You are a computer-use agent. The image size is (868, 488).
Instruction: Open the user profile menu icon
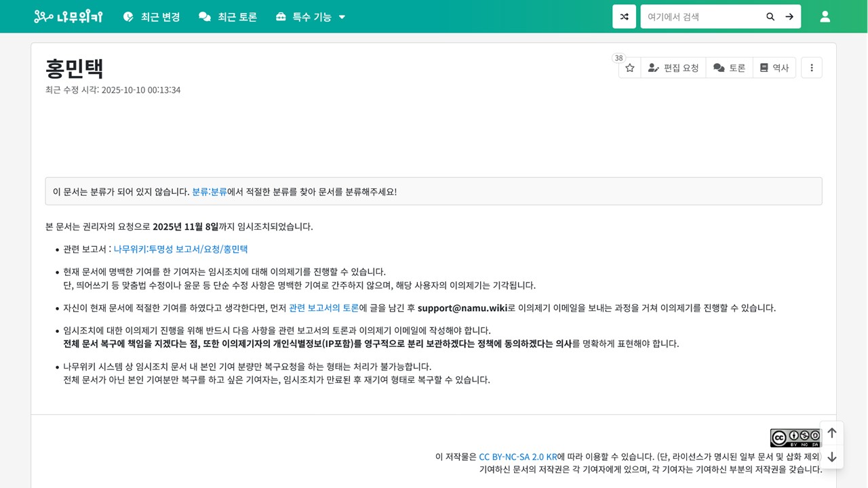tap(825, 16)
